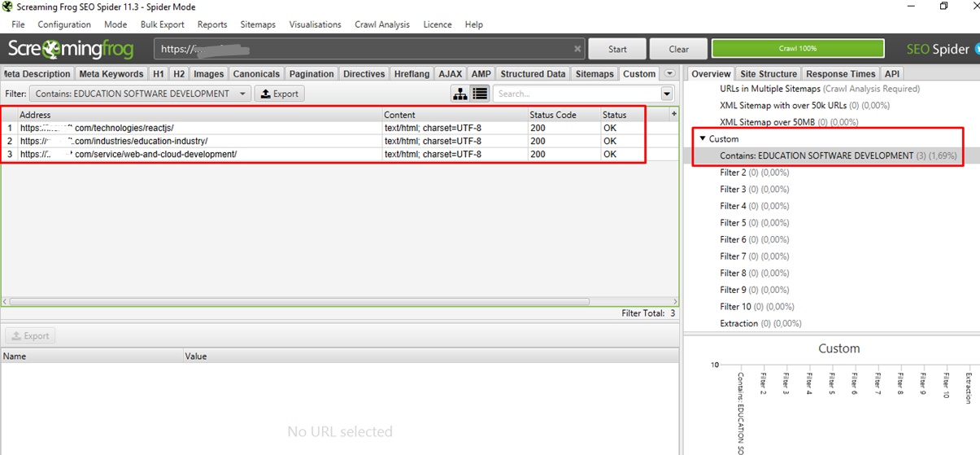Viewport: 980px width, 455px height.
Task: Click the Search input field
Action: point(576,94)
